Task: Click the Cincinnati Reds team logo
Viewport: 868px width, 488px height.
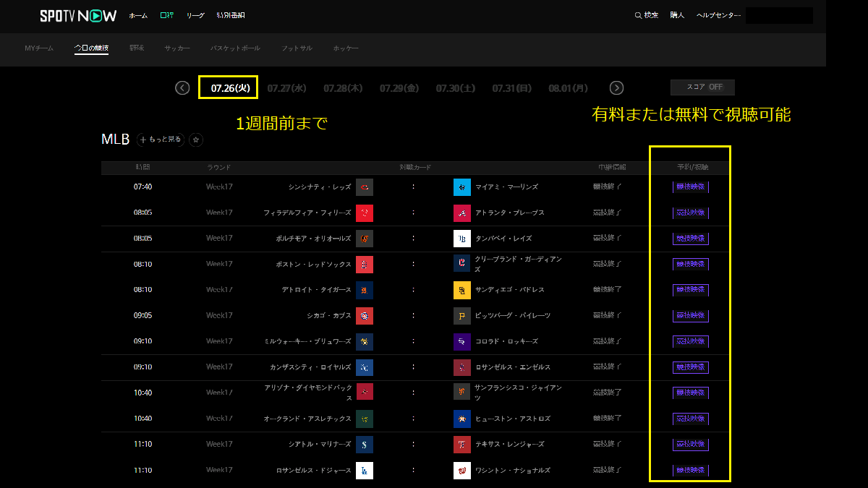Action: click(365, 187)
